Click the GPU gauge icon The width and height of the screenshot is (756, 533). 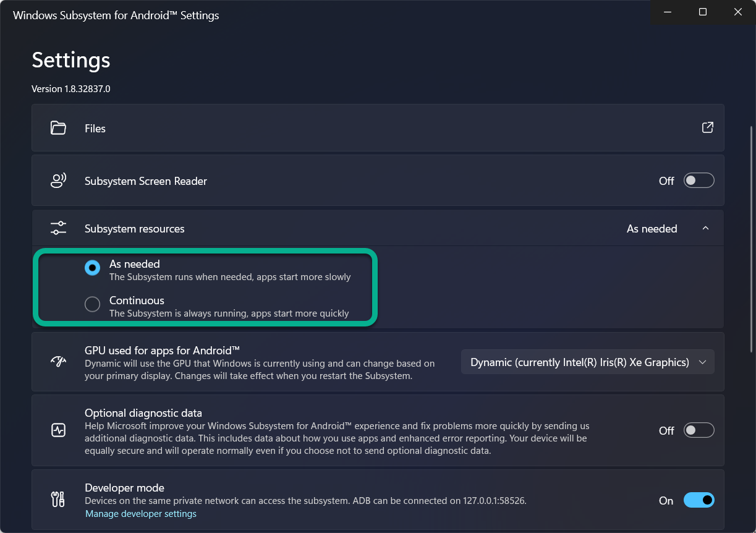(x=58, y=362)
